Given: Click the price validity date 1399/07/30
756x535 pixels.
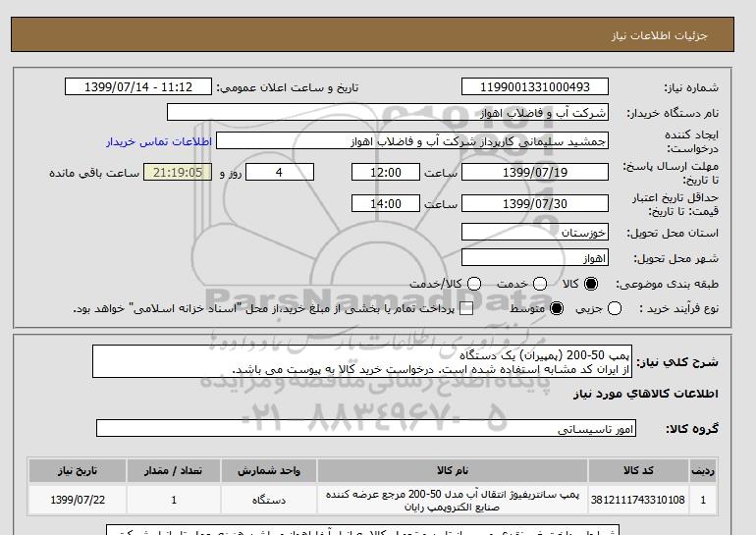Looking at the screenshot, I should (x=535, y=203).
